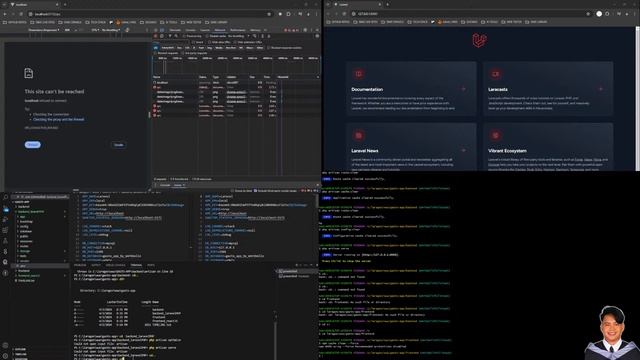Toggle Disable cache checkbox
The height and width of the screenshot is (360, 640).
coord(208,36)
